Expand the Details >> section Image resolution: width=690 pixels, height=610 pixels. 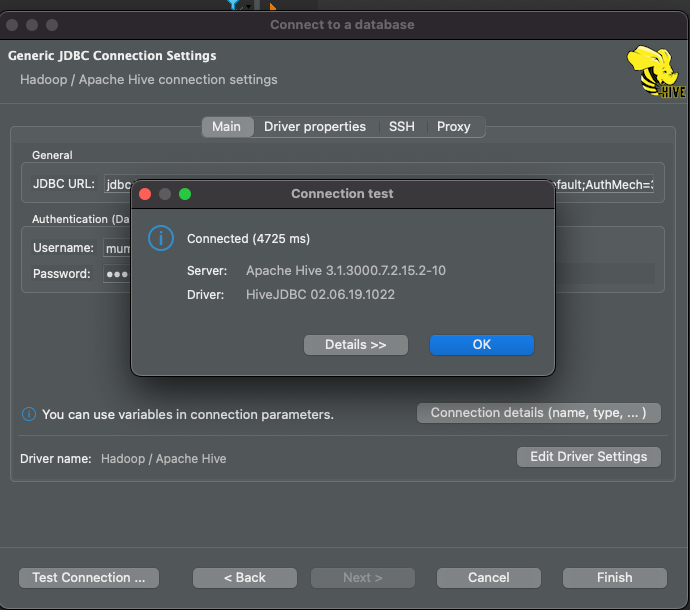coord(356,345)
